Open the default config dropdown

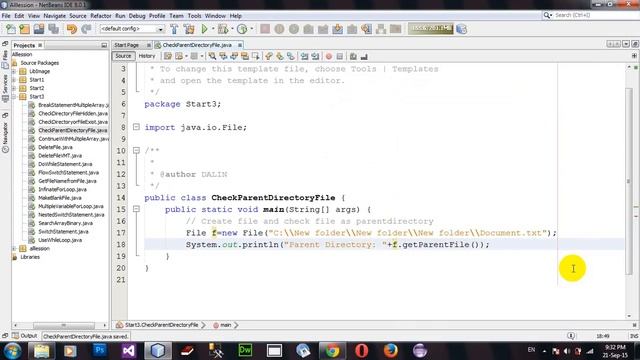tap(132, 29)
